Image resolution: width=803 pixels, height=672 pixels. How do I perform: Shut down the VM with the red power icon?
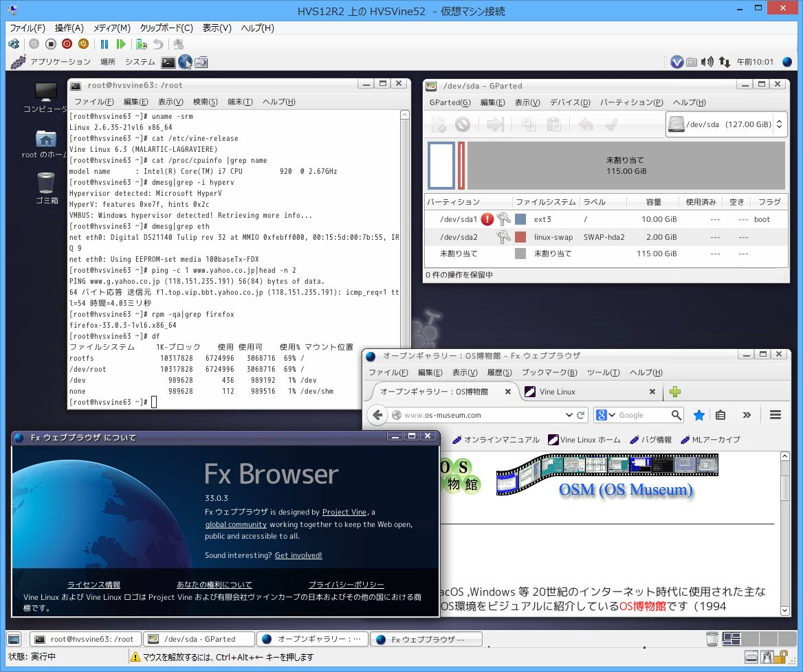coord(67,45)
